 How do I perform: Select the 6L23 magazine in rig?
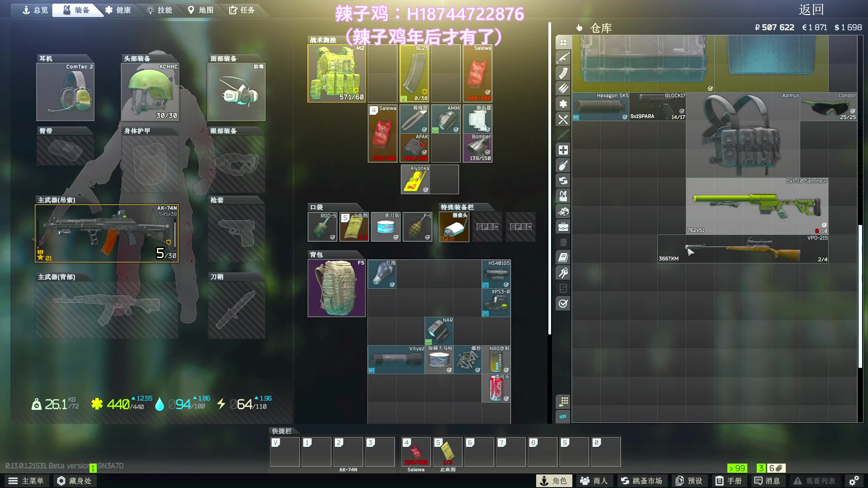coord(414,74)
